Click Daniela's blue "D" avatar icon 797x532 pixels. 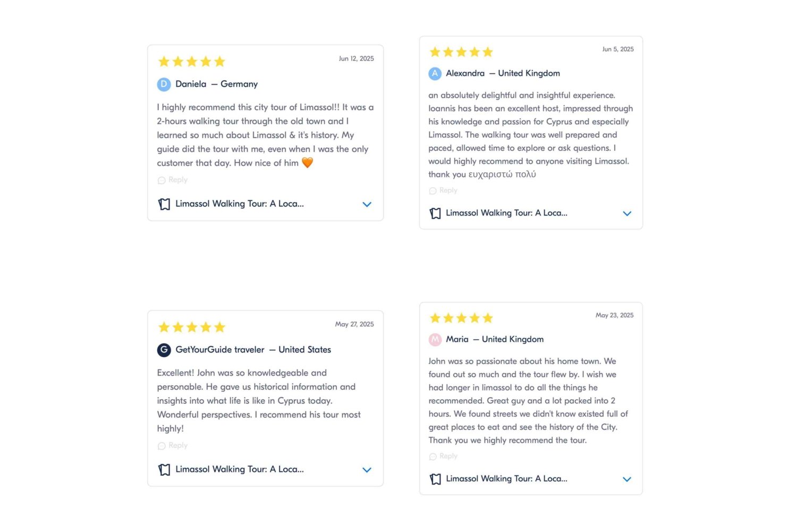pyautogui.click(x=164, y=84)
